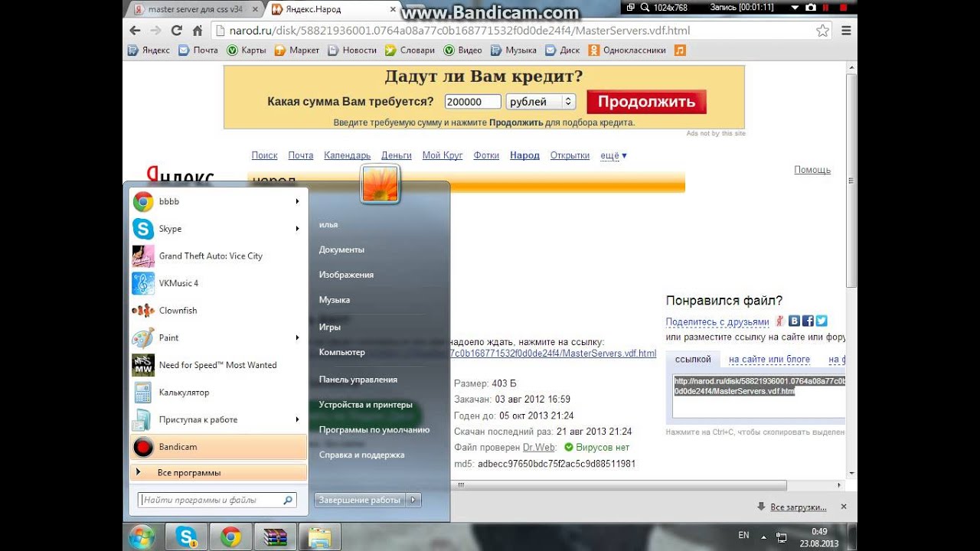Viewport: 980px width, 551px height.
Task: Share via Twitter icon
Action: tap(821, 321)
